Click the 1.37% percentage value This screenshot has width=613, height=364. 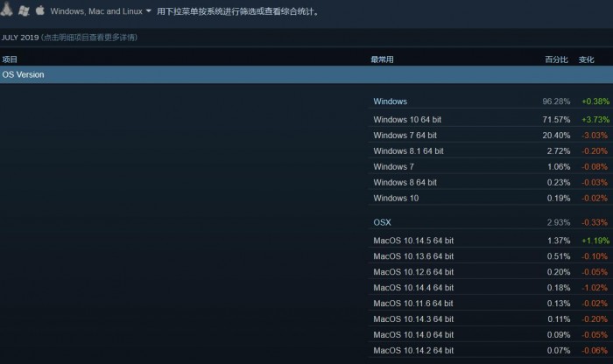[x=559, y=241]
